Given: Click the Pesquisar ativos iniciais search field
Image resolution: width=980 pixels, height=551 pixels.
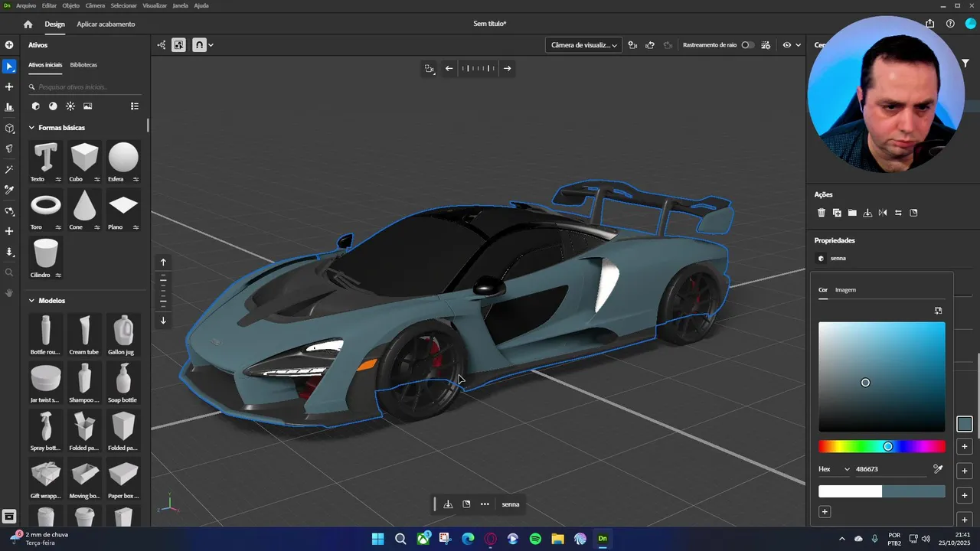Looking at the screenshot, I should point(84,86).
